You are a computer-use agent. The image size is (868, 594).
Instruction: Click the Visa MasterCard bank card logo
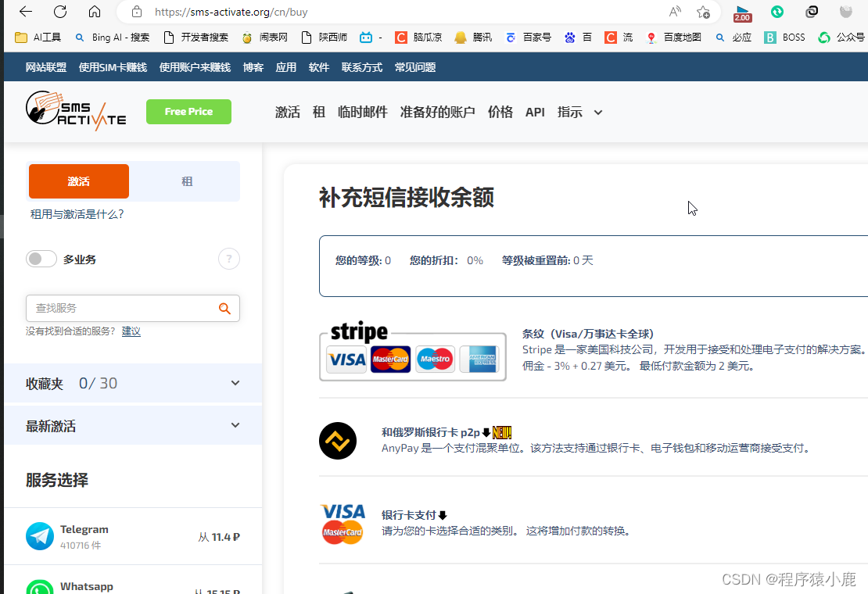click(343, 524)
